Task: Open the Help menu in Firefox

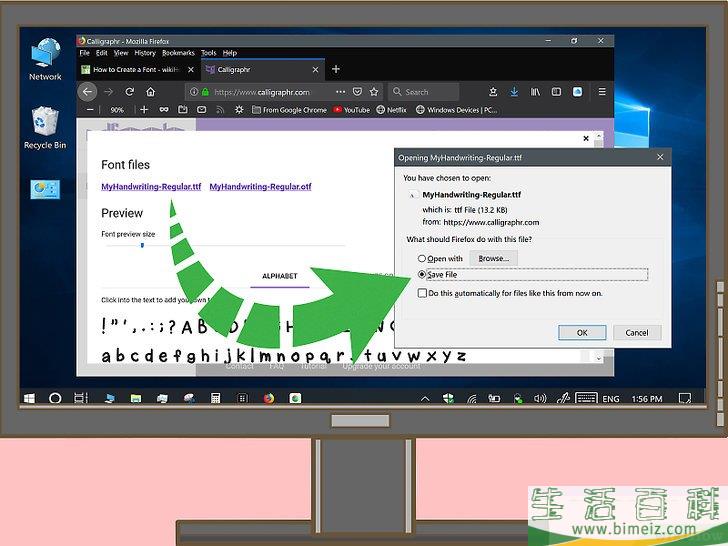Action: (229, 53)
